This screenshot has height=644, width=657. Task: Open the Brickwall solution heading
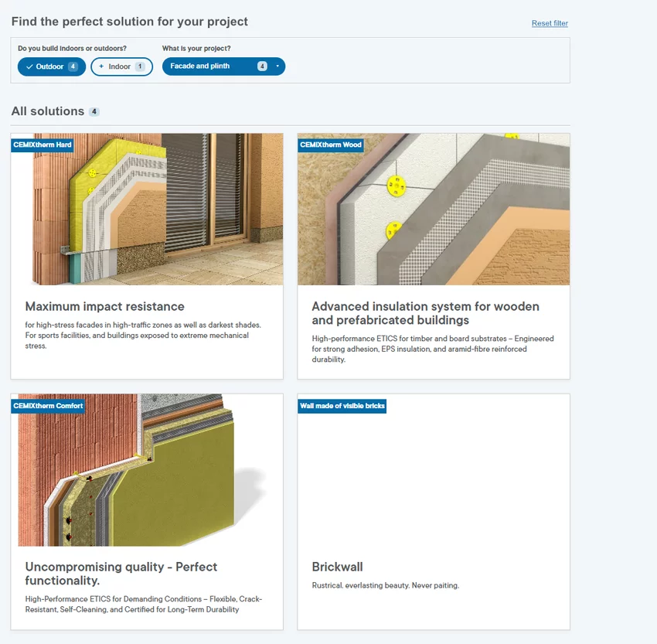pos(337,567)
